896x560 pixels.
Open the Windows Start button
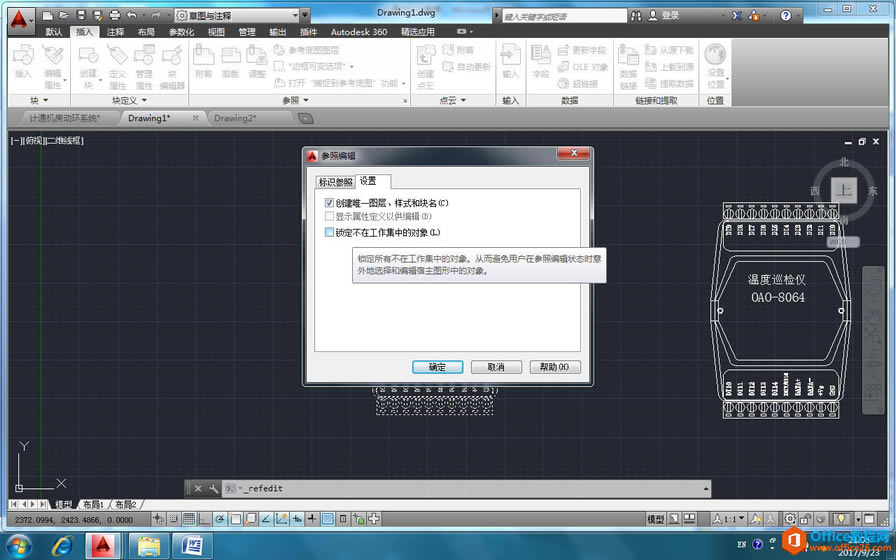tap(18, 546)
